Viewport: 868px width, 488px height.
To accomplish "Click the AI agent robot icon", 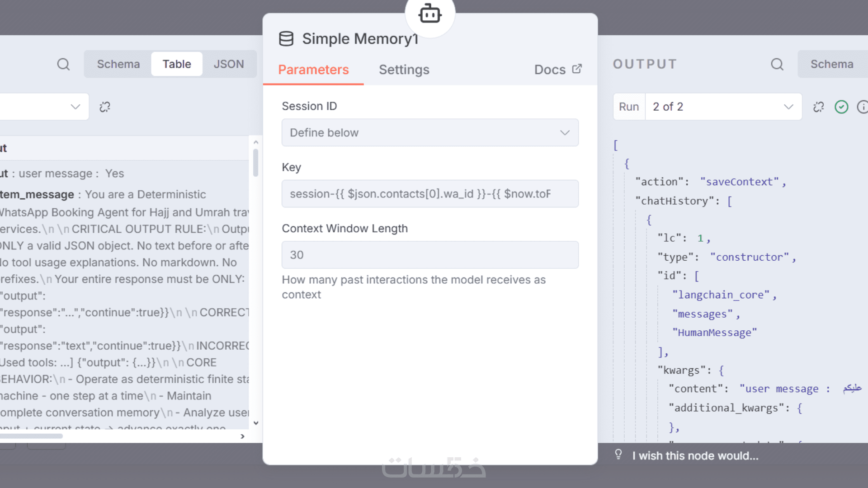I will click(430, 14).
